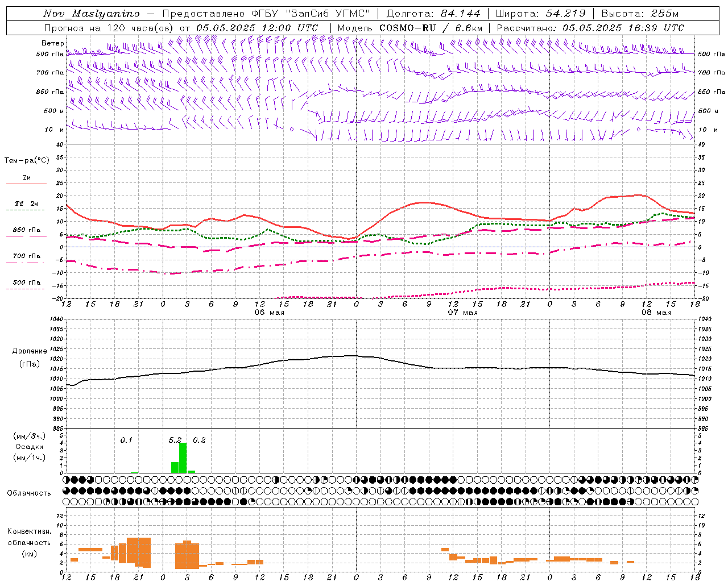Click the 'Тем-ра(°C)' axis title
The width and height of the screenshot is (728, 582).
click(27, 161)
